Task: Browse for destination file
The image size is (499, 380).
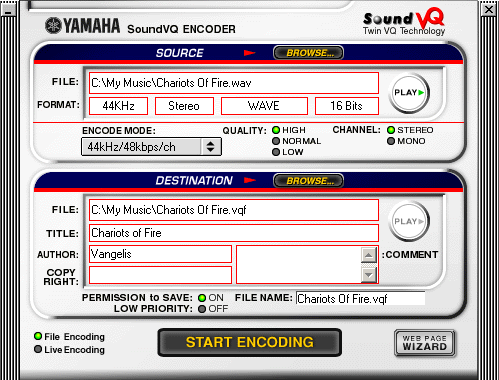Action: point(308,181)
